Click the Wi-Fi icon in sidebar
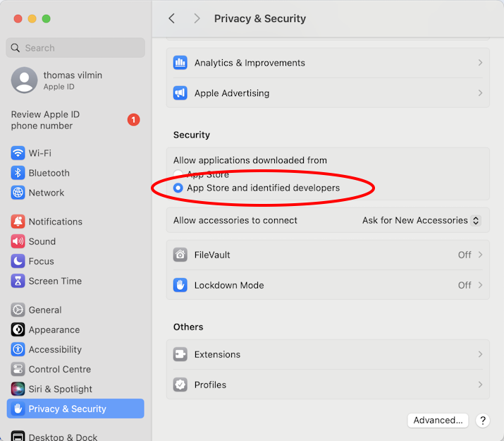504x441 pixels. coord(18,153)
